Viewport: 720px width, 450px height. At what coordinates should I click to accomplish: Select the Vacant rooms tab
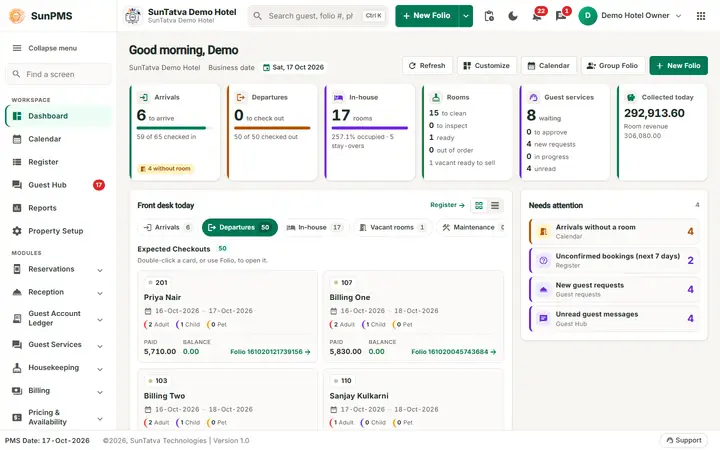pos(393,227)
